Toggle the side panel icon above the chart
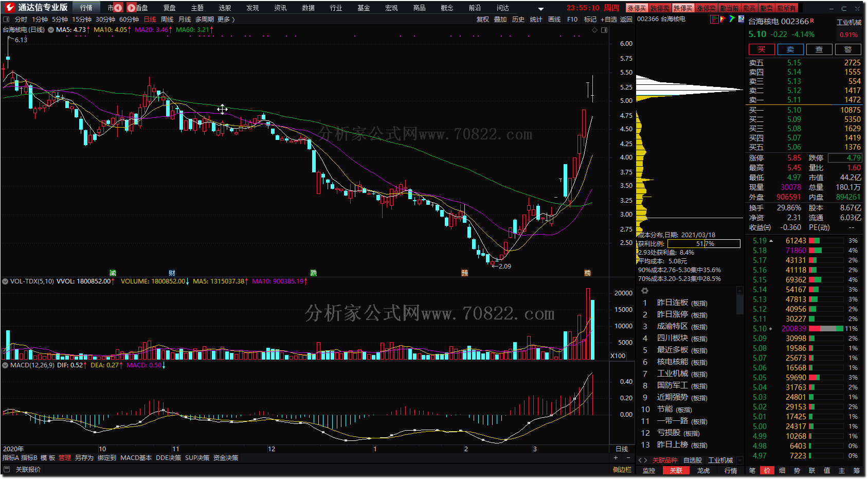Image resolution: width=868 pixels, height=479 pixels. [x=604, y=30]
